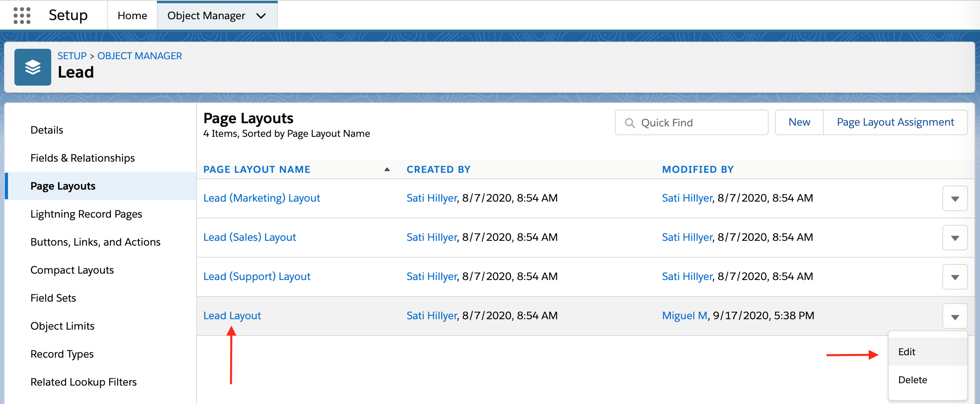
Task: Open Sati Hillyer modifier link in Support row
Action: pyautogui.click(x=687, y=276)
